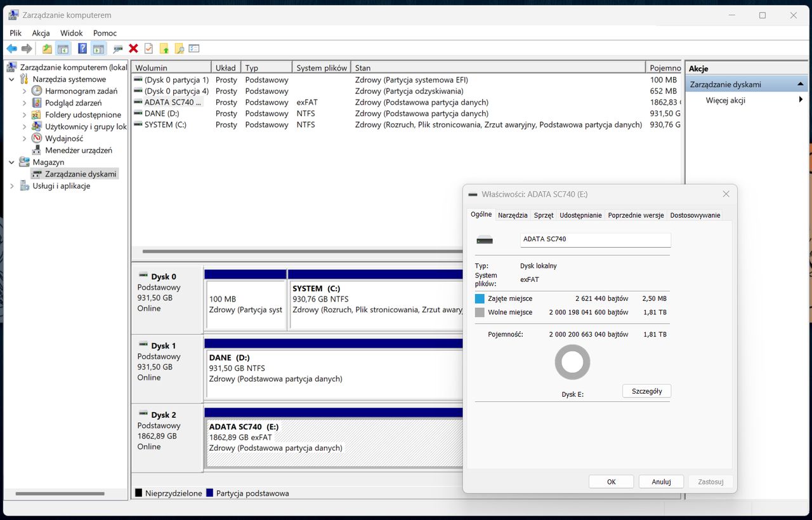This screenshot has height=520, width=812.
Task: Switch to the Dostosowywanie tab
Action: coord(695,215)
